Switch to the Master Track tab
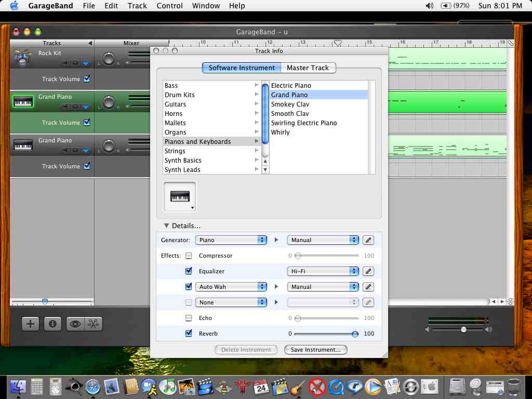 (308, 68)
